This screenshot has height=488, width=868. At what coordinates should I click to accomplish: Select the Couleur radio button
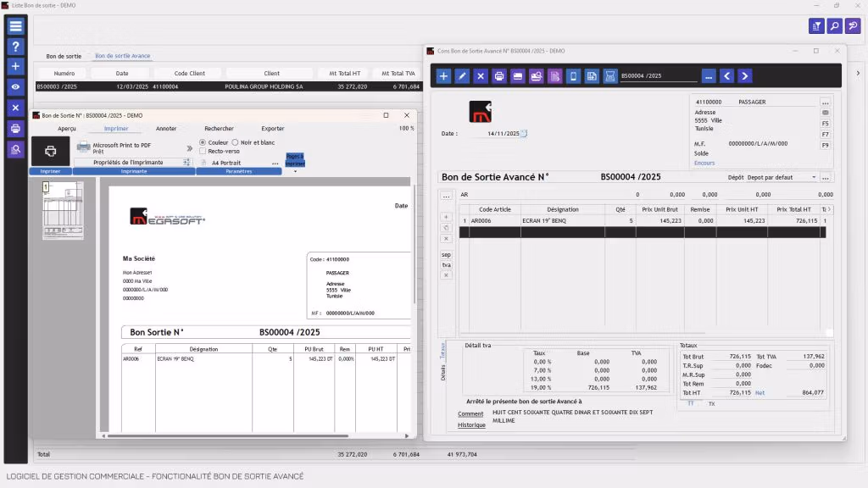(203, 142)
